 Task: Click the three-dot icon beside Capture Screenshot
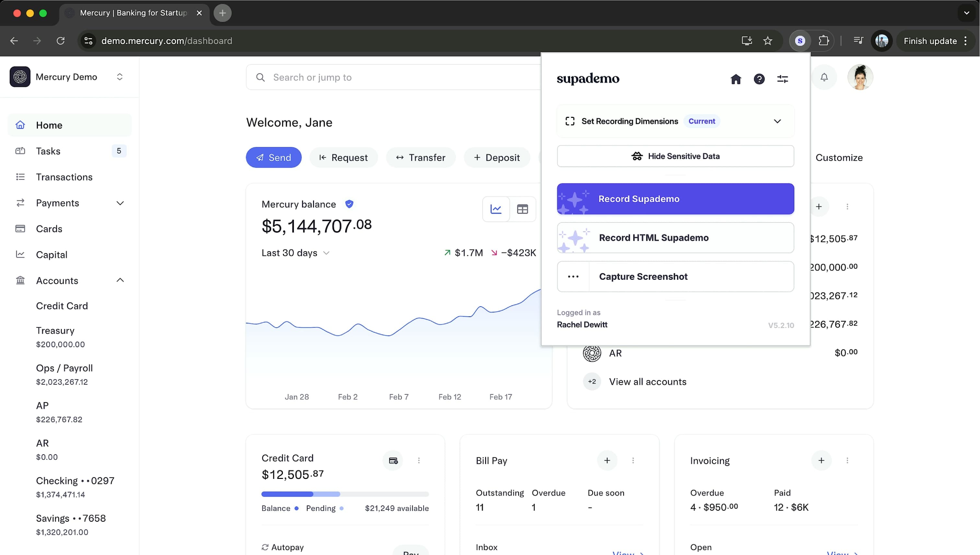[573, 277]
